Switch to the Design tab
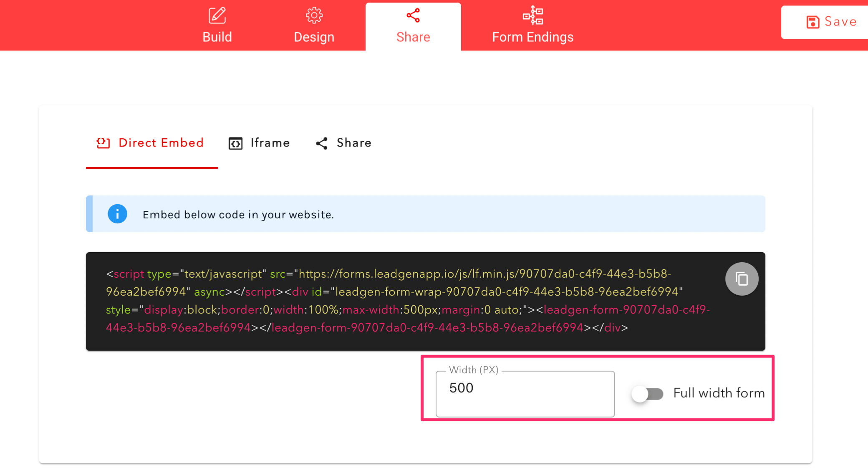Screen dimensions: 868x476 [314, 37]
